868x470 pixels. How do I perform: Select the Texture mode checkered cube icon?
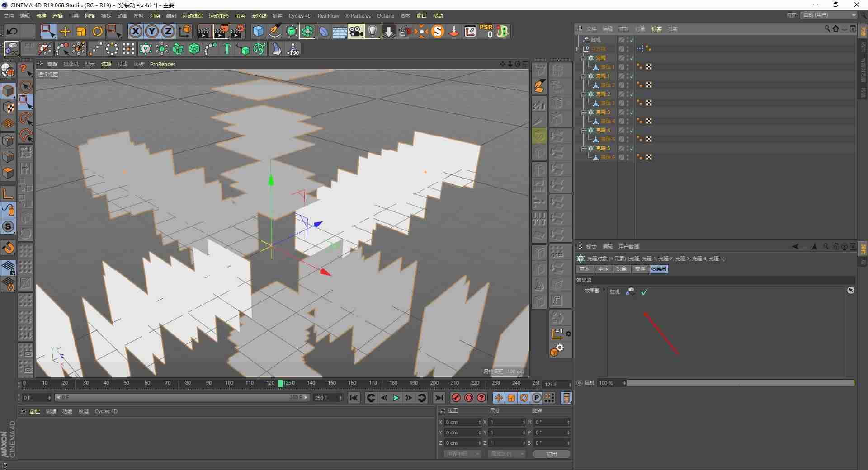tap(8, 108)
